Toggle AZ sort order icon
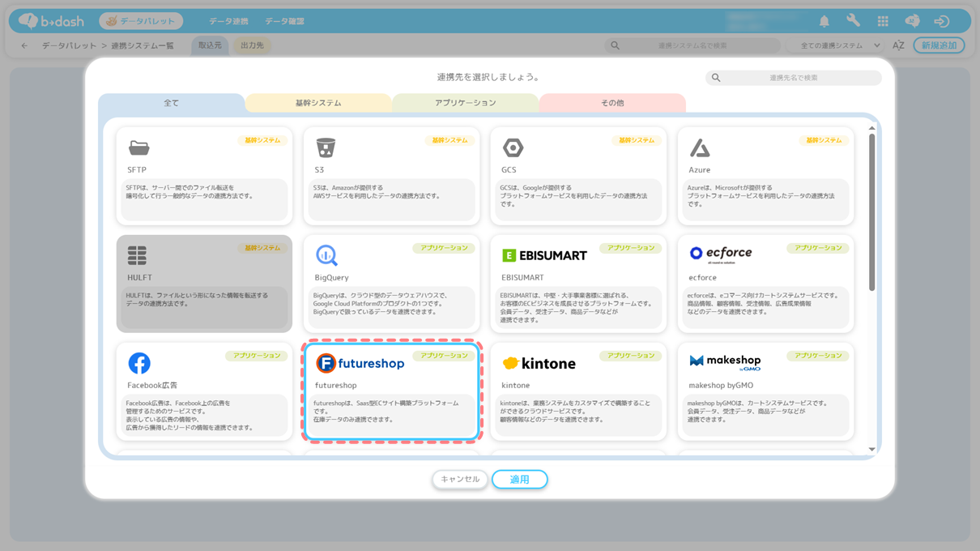Image resolution: width=980 pixels, height=551 pixels. pos(898,45)
